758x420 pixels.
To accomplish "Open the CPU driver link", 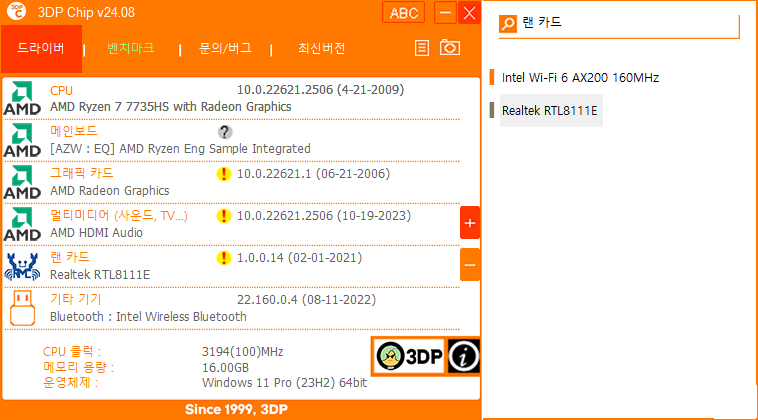I will (x=61, y=90).
